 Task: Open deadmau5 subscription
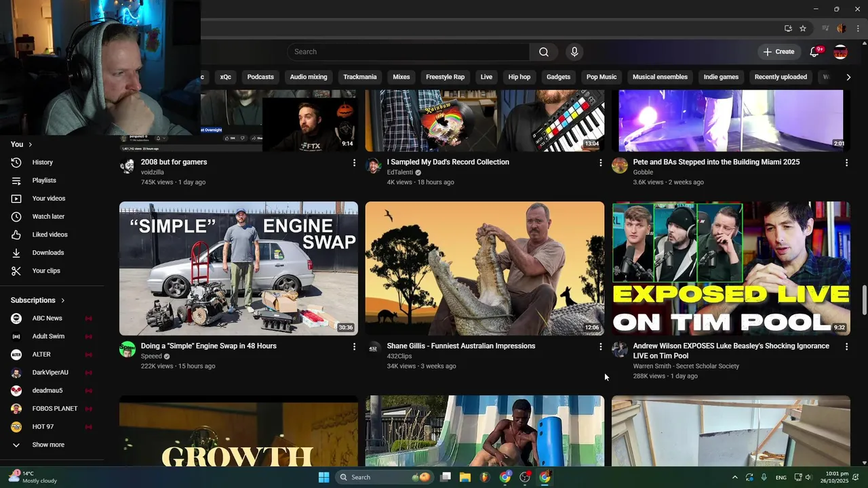52,390
